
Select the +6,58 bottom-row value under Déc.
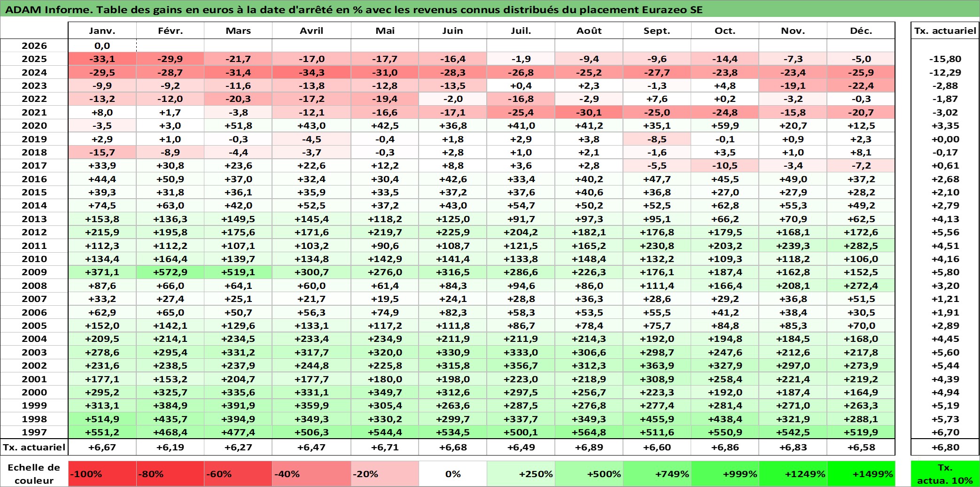(861, 447)
